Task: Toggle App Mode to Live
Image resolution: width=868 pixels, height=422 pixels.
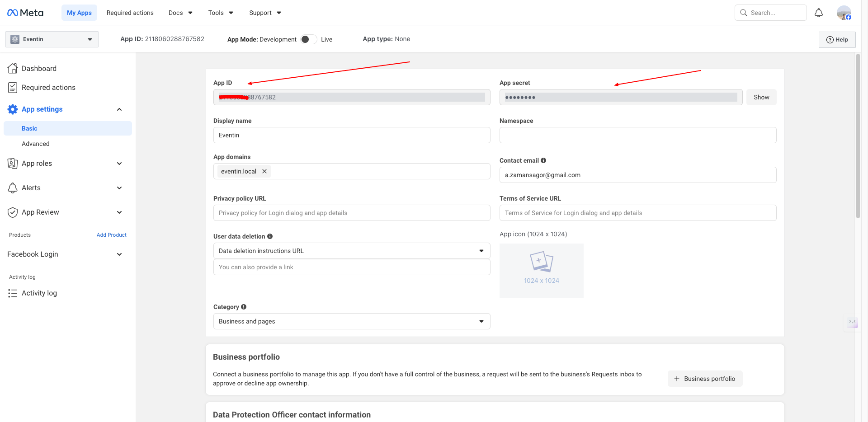Action: (309, 39)
